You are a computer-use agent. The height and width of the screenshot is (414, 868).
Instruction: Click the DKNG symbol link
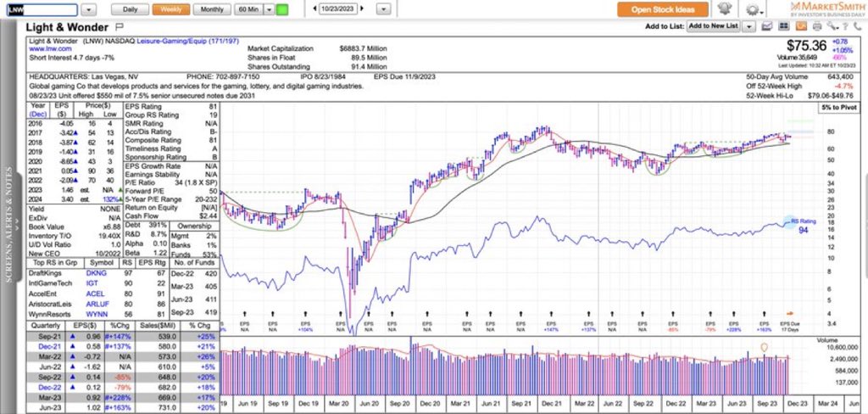click(x=96, y=274)
